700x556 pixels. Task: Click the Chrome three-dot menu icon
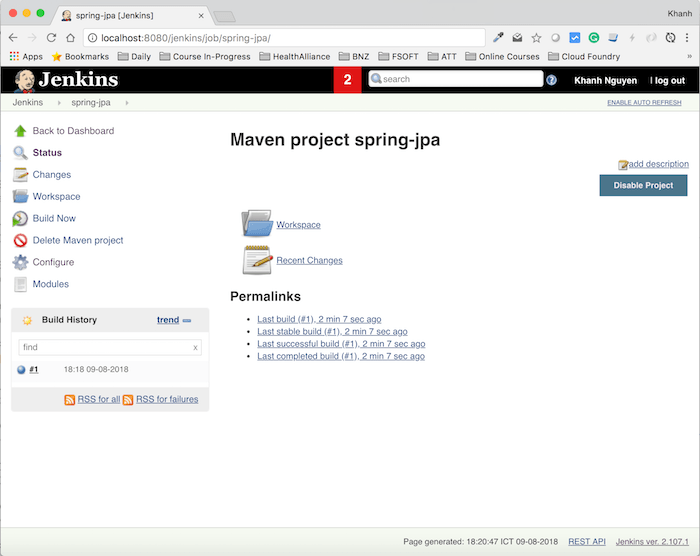tap(687, 38)
